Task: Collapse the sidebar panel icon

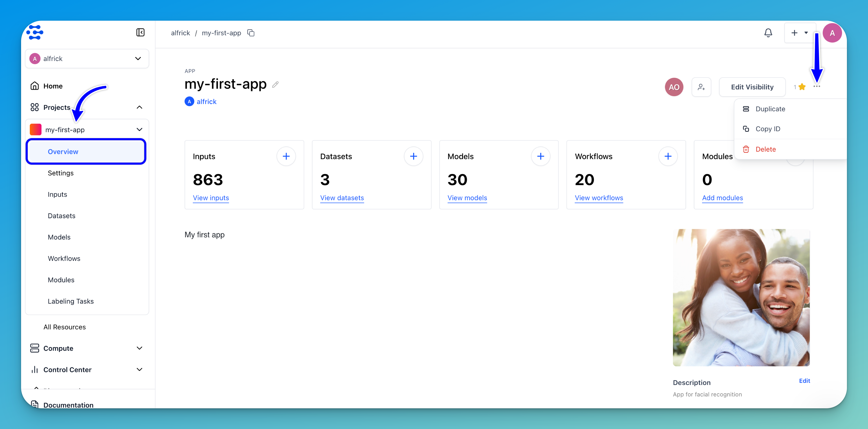Action: point(140,32)
